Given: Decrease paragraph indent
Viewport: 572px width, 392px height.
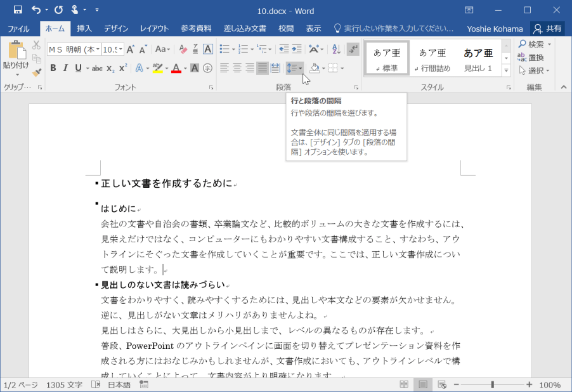Looking at the screenshot, I should [x=284, y=49].
